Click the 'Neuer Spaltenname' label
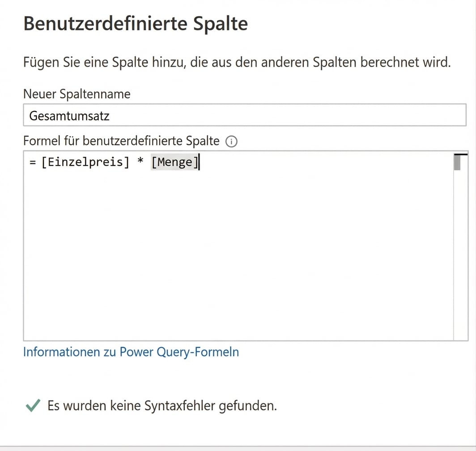 (77, 94)
